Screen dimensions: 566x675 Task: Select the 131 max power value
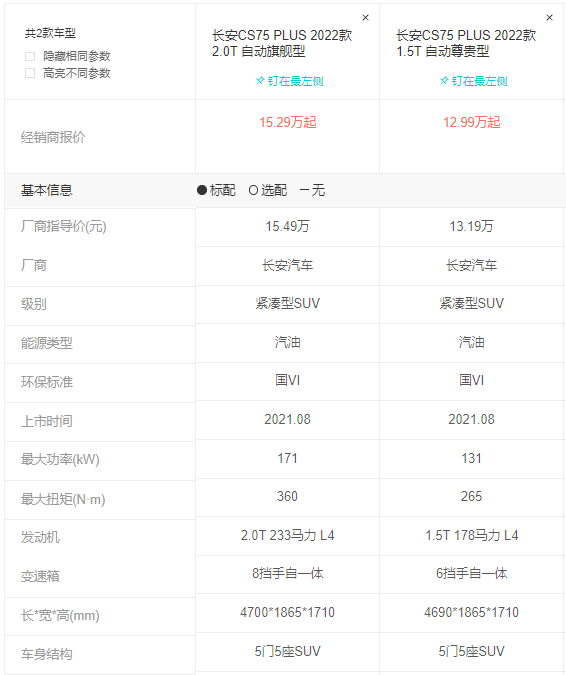(x=472, y=458)
